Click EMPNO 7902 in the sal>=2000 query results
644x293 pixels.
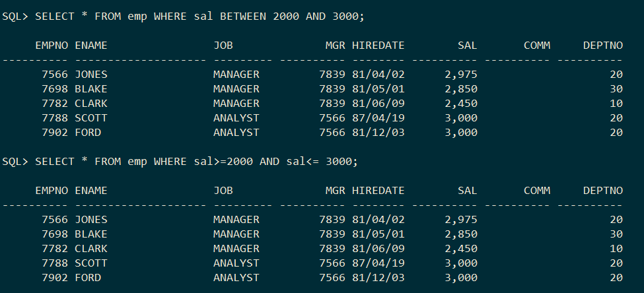pyautogui.click(x=55, y=278)
